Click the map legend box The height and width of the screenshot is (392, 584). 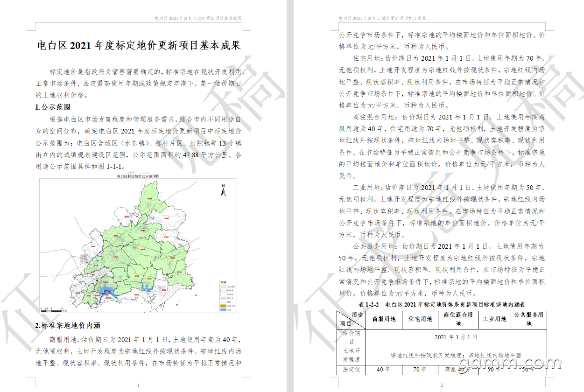[227, 296]
